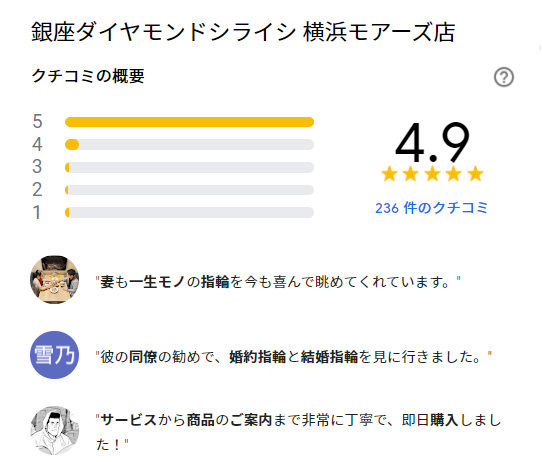
Task: Click the store title 銀座ダイヤモンドシライシ 横浜モアーズ店
Action: click(x=243, y=32)
